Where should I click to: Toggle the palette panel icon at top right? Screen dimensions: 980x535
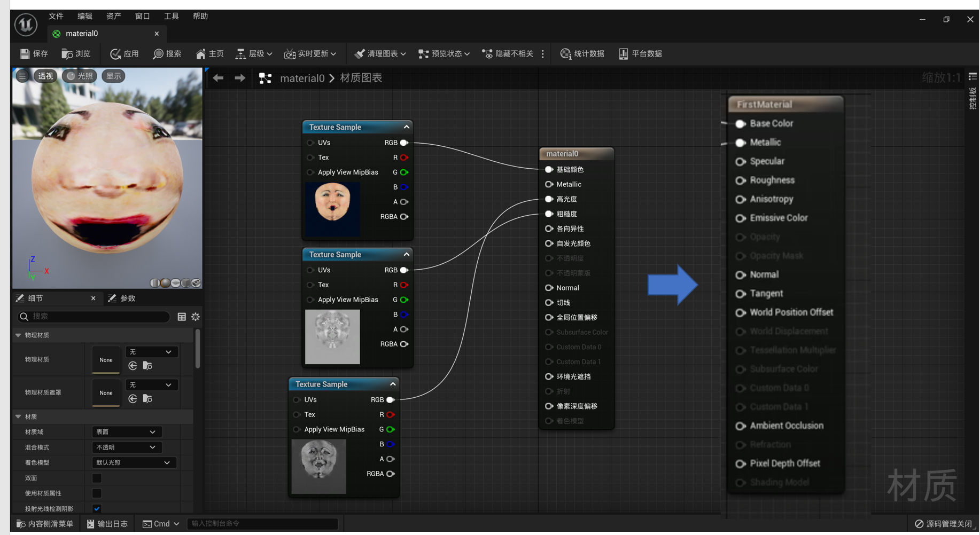click(x=973, y=76)
